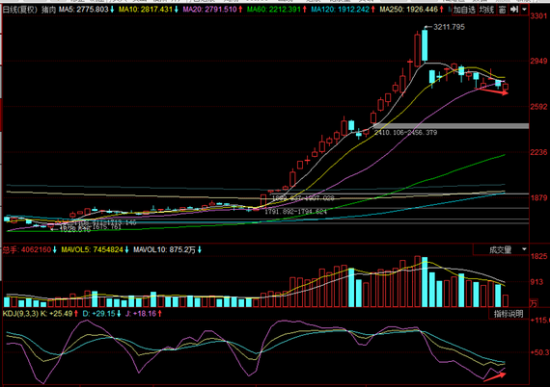
Task: Click the red arrow drawn on candlesticks
Action: (494, 92)
